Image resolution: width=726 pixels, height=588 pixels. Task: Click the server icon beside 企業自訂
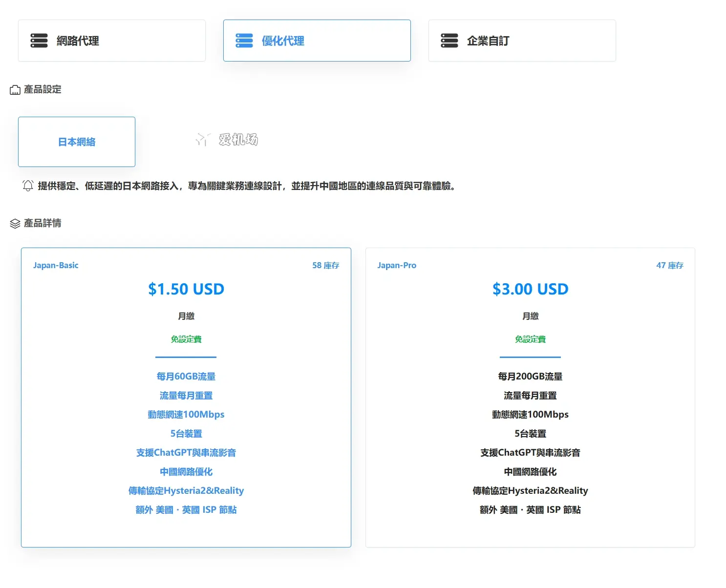pos(449,41)
